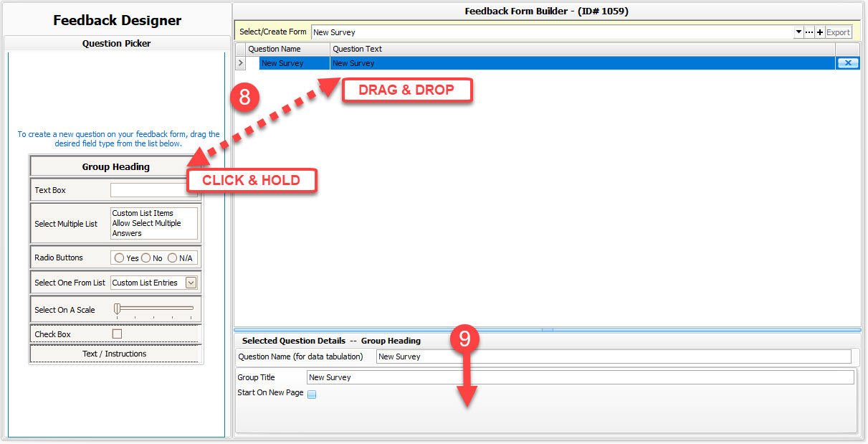Pick the Check Box field type label
Image resolution: width=868 pixels, height=444 pixels.
[x=52, y=334]
